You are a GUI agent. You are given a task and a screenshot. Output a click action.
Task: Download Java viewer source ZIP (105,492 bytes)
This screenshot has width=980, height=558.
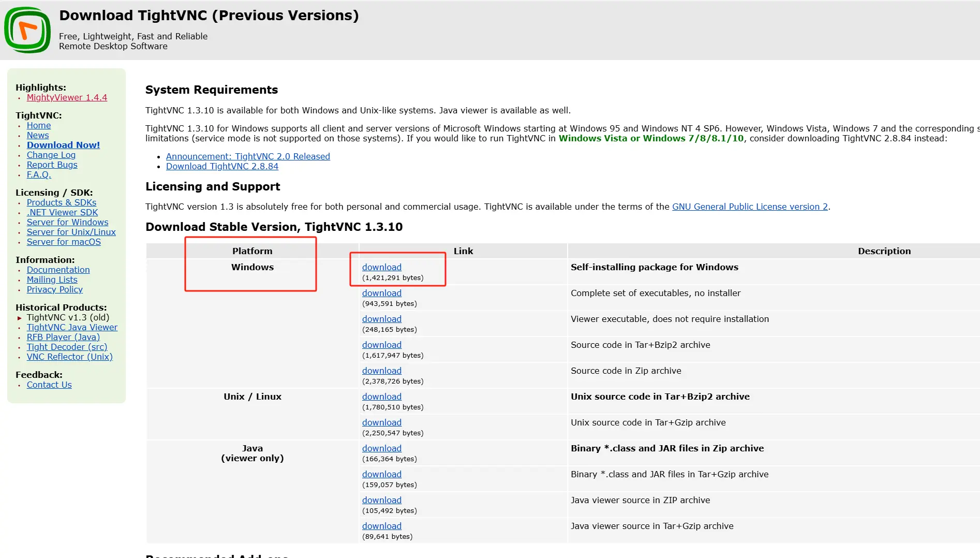click(x=382, y=500)
